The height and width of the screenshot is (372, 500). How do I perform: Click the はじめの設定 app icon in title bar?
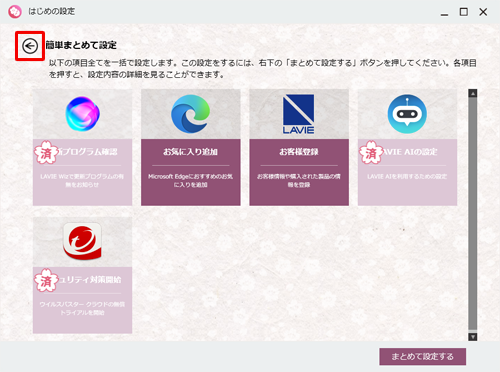tap(15, 12)
